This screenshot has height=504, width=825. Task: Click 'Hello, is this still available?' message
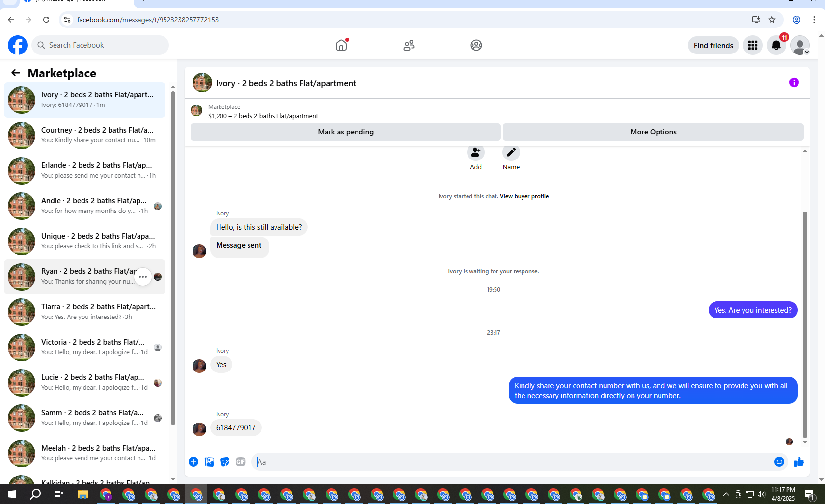coord(259,227)
